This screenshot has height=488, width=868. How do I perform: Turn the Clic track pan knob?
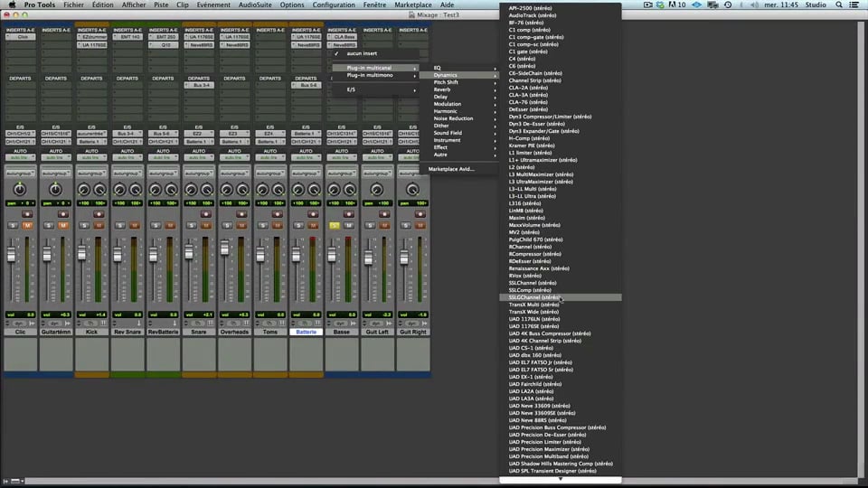[20, 190]
